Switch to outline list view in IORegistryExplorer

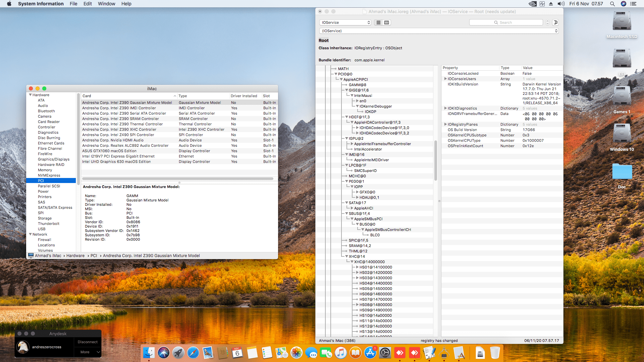378,22
